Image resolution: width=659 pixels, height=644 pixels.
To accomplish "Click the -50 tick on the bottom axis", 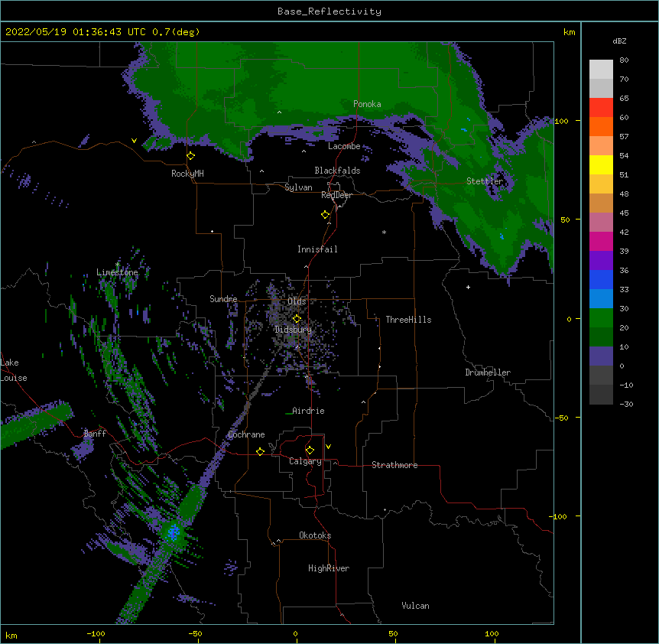I will (195, 633).
